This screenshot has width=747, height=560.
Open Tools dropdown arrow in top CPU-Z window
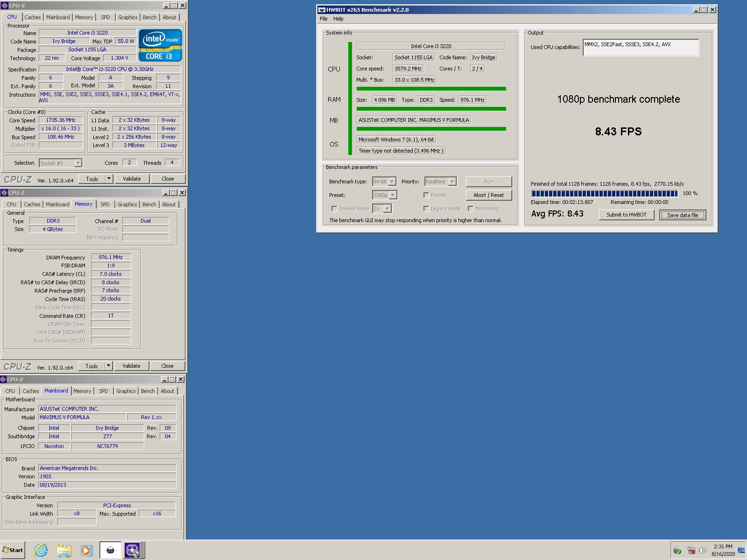pos(109,179)
